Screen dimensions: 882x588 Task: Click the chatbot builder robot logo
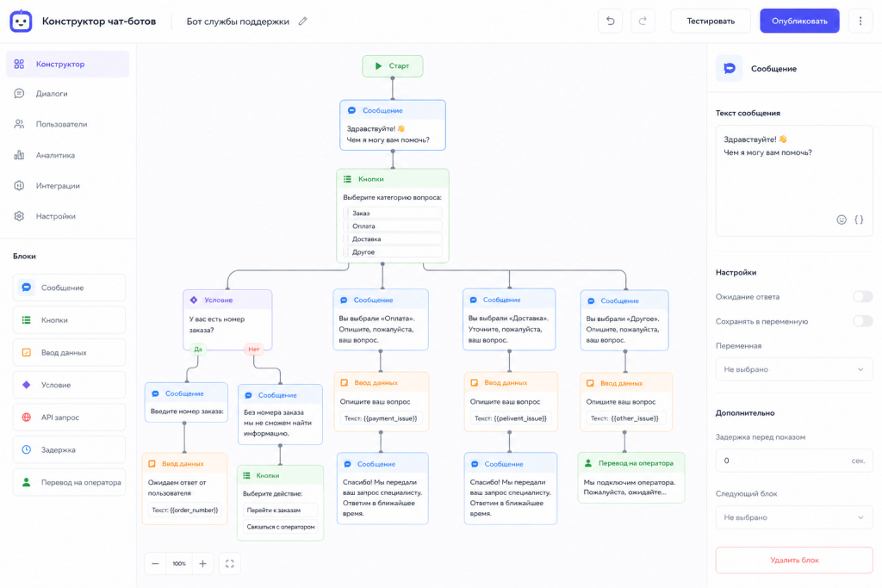tap(21, 22)
